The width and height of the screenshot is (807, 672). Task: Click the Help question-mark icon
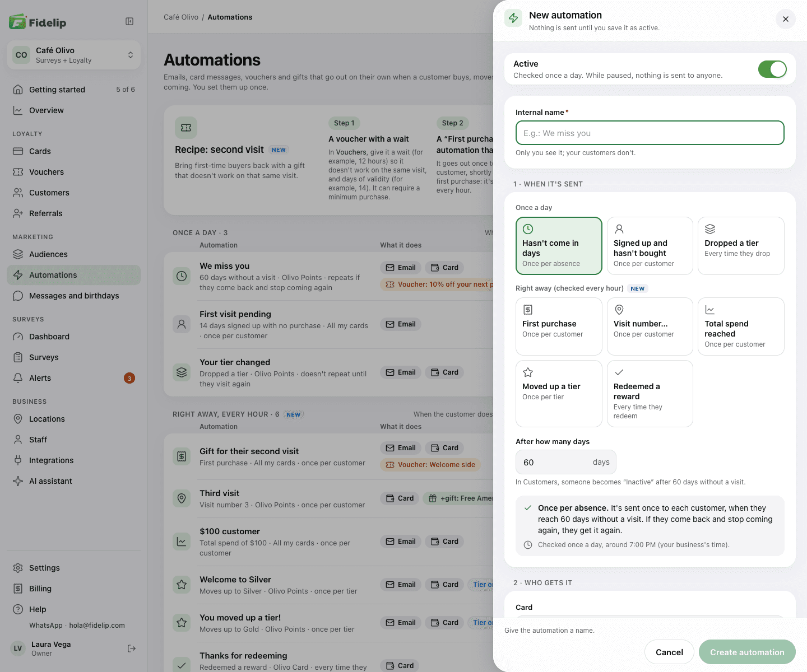tap(18, 609)
